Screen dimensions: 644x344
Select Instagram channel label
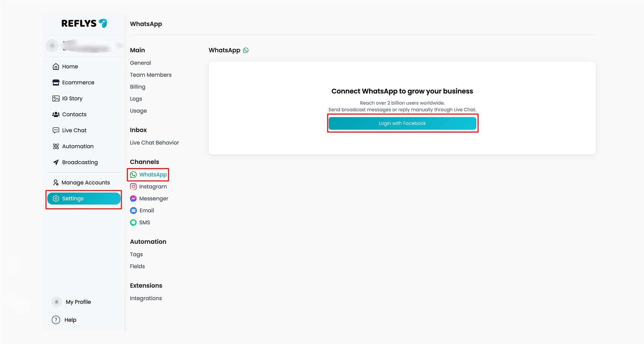click(153, 187)
